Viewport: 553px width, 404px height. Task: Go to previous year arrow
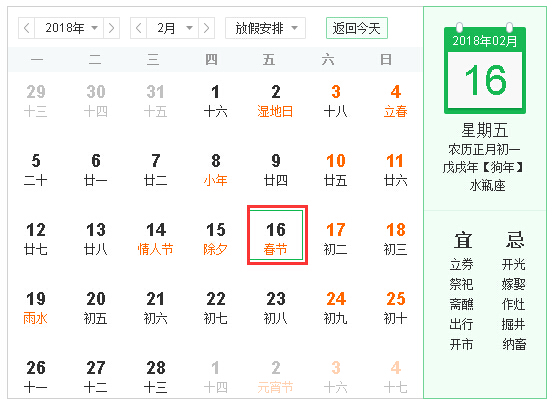(x=26, y=28)
